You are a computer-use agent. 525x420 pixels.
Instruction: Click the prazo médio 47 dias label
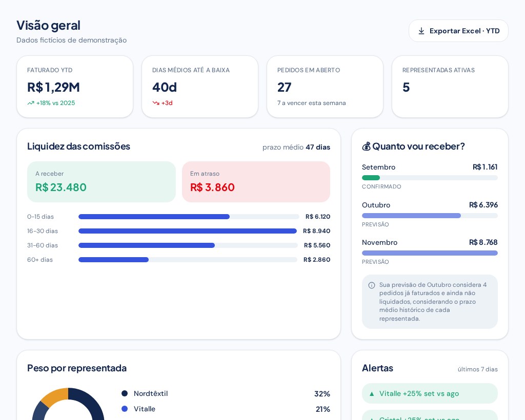pyautogui.click(x=296, y=147)
